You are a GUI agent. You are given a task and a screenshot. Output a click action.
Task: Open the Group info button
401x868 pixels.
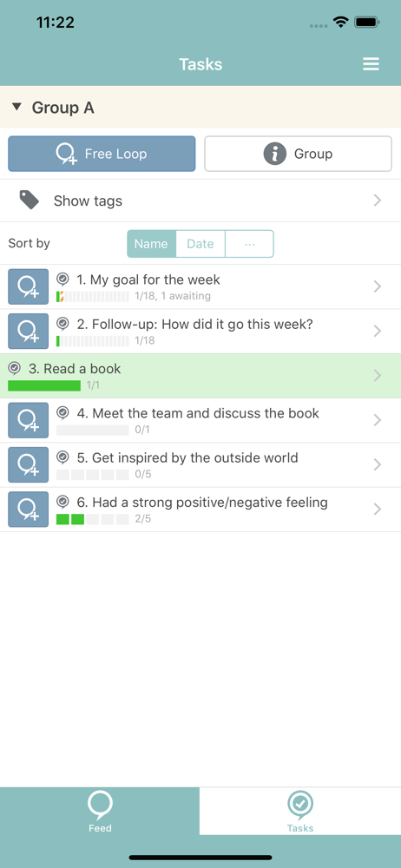tap(298, 154)
